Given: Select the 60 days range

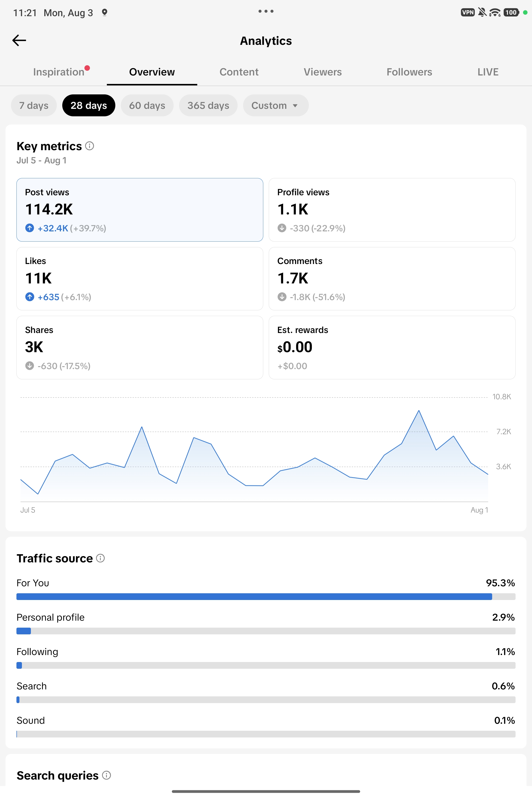Looking at the screenshot, I should pyautogui.click(x=147, y=106).
